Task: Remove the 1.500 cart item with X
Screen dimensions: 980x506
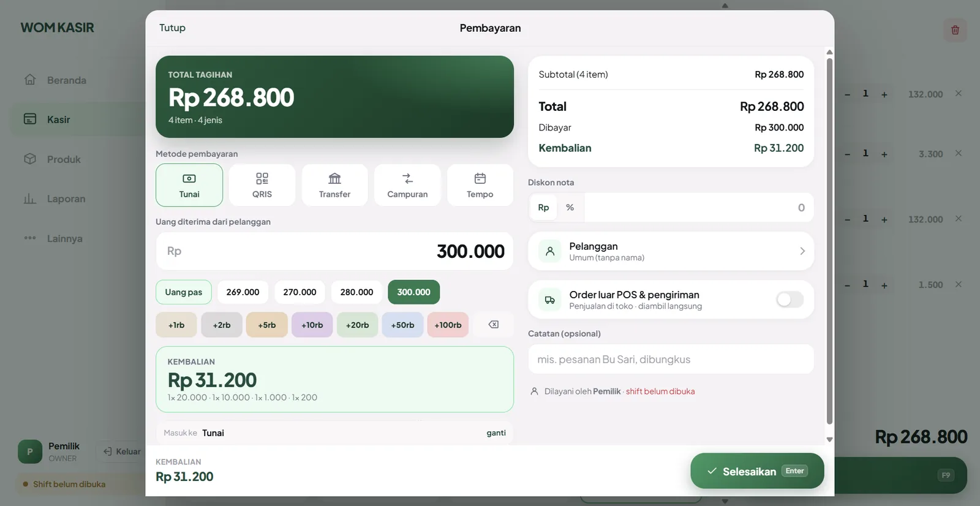Action: 959,284
